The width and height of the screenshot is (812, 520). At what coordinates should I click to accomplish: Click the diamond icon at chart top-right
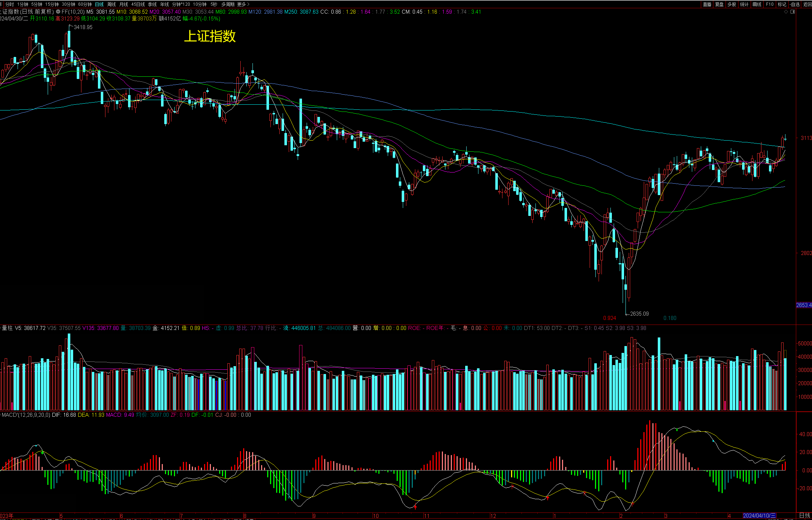point(786,11)
